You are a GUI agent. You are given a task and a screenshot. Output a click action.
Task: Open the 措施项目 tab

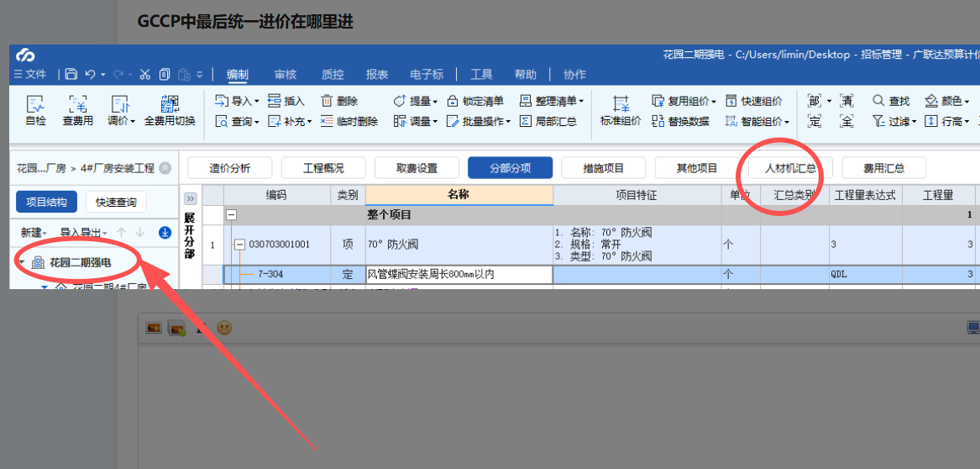tap(604, 168)
